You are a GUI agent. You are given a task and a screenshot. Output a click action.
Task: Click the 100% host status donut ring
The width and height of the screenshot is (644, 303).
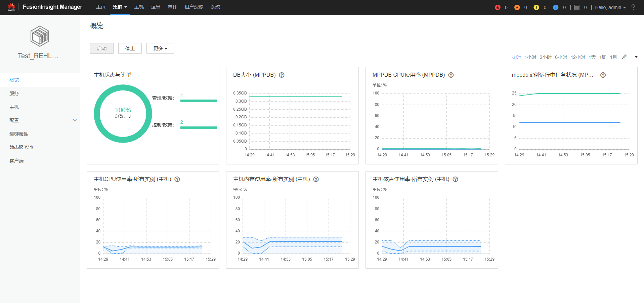[x=123, y=114]
